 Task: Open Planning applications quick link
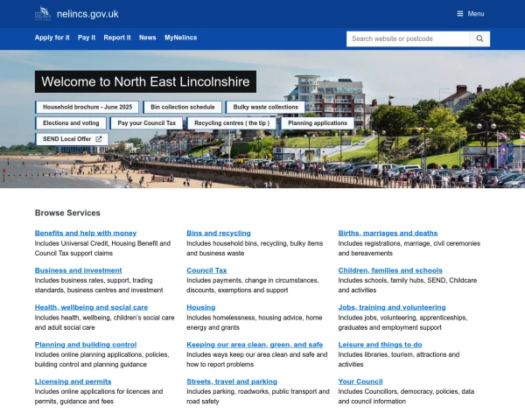click(x=317, y=123)
